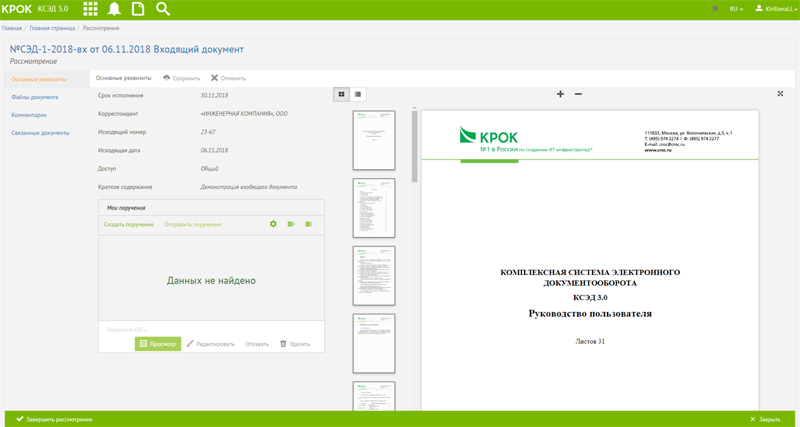Click the bookmark flag icon in header
The width and height of the screenshot is (800, 427).
coord(715,9)
